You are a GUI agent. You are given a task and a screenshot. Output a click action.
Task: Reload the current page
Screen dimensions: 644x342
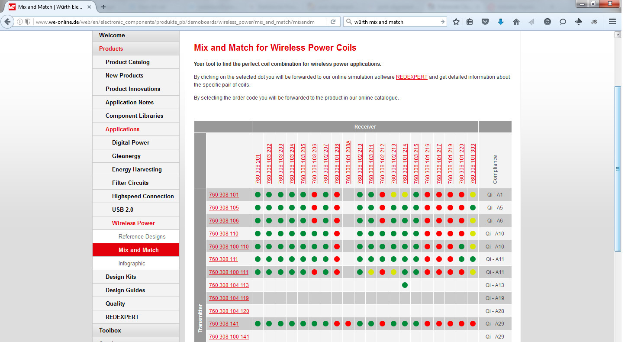[x=333, y=22]
